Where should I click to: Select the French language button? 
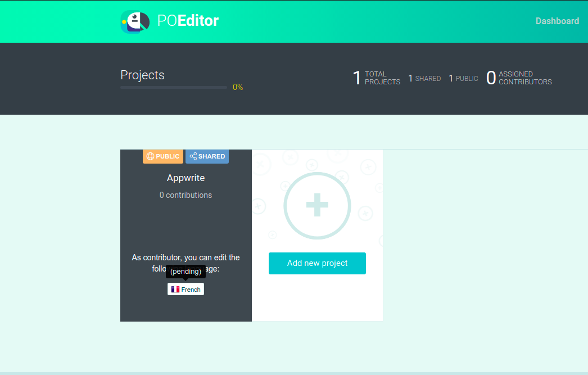[186, 290]
